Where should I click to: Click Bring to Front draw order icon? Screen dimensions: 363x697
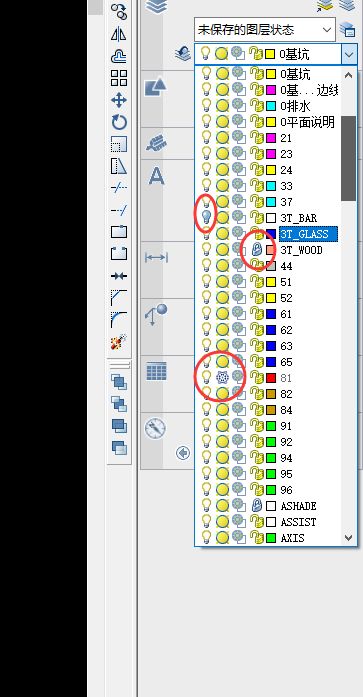(119, 382)
